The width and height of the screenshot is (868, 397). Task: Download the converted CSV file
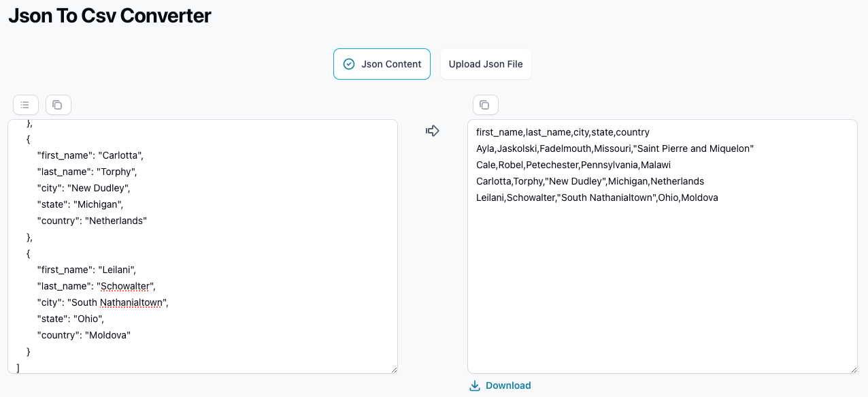pyautogui.click(x=507, y=385)
